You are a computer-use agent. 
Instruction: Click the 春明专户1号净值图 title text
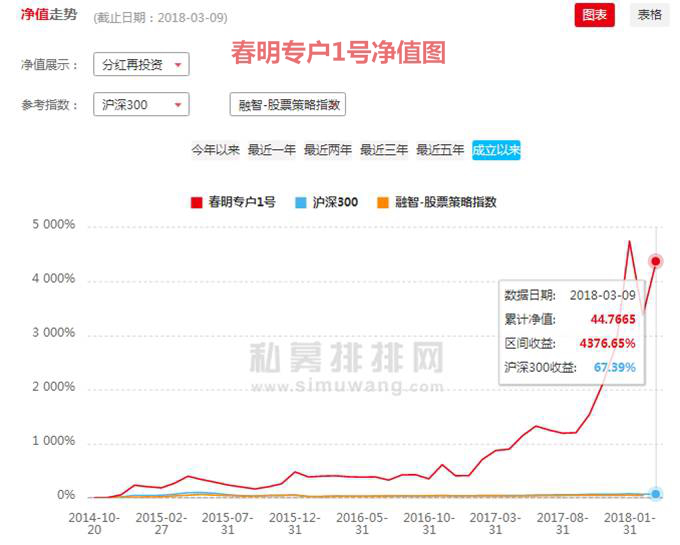click(338, 52)
